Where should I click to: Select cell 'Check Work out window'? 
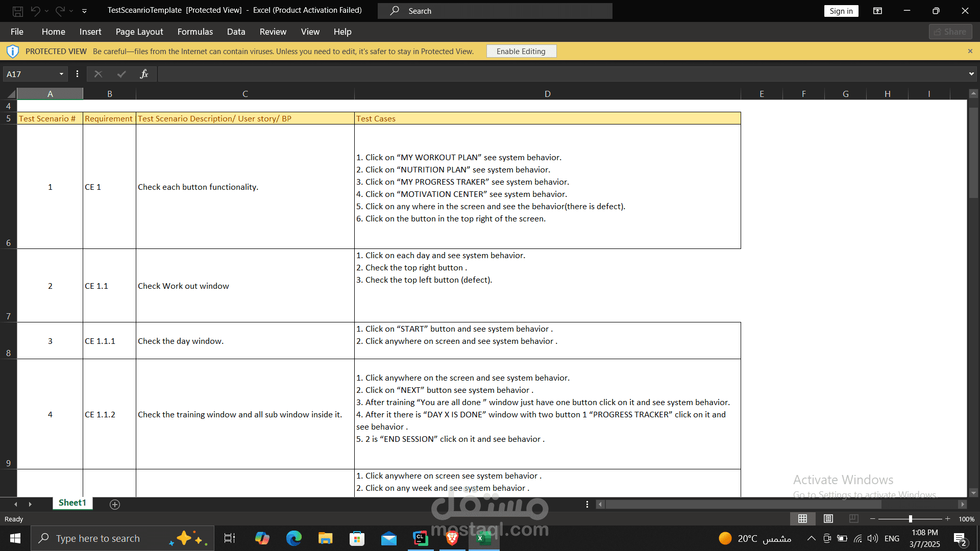[x=245, y=286]
